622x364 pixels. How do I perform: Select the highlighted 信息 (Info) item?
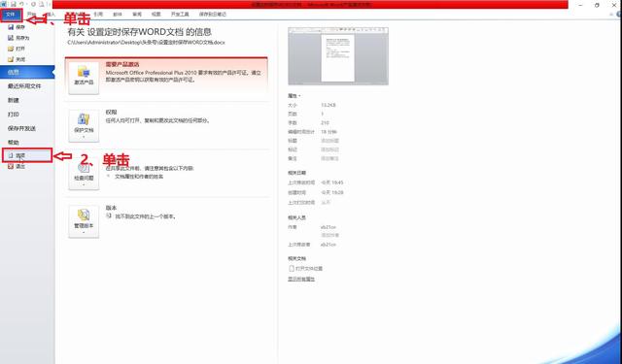[x=27, y=72]
